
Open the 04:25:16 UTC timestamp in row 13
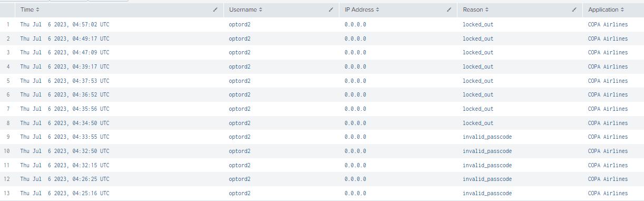click(65, 194)
